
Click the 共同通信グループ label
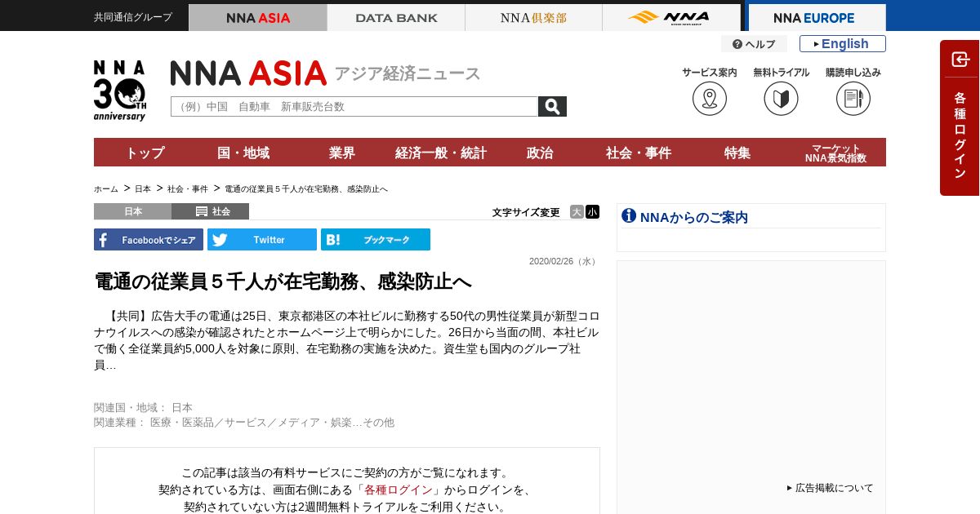[x=133, y=17]
